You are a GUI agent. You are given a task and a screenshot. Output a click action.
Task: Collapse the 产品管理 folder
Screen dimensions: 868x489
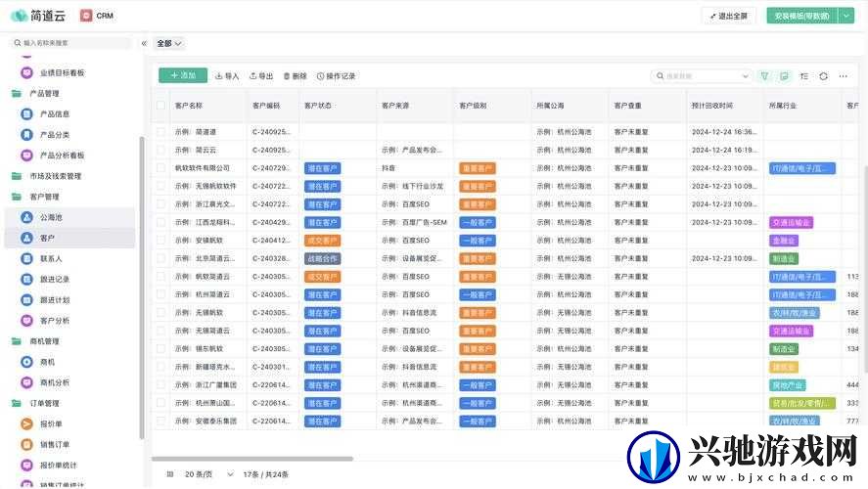(x=17, y=94)
